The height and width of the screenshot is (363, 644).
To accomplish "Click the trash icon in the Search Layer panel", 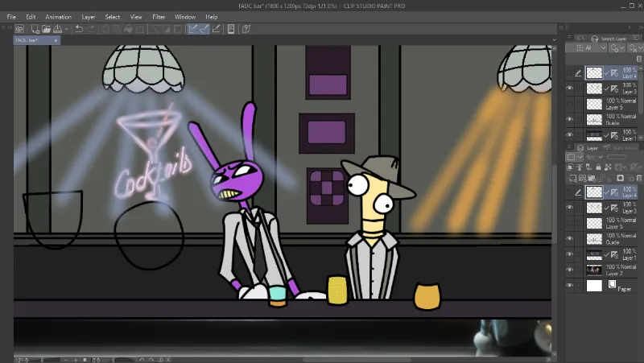I will [x=638, y=59].
